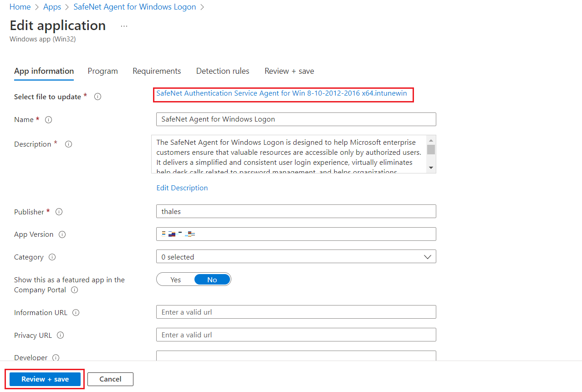582x392 pixels.
Task: Show Developer info tooltip icon
Action: coord(56,358)
